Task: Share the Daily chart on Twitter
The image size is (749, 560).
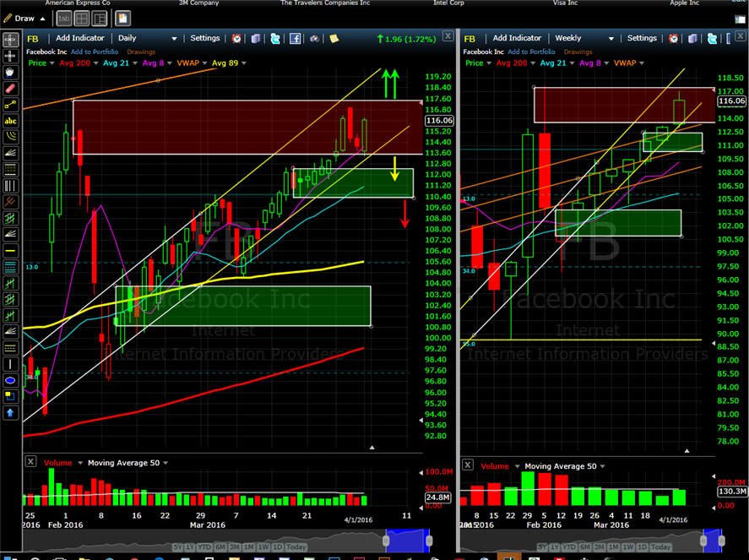Action: click(x=275, y=39)
